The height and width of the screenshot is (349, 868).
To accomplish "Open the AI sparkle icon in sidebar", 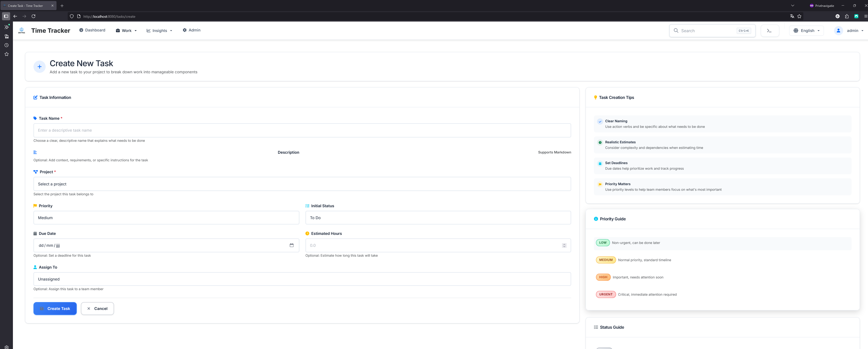I will pyautogui.click(x=6, y=27).
